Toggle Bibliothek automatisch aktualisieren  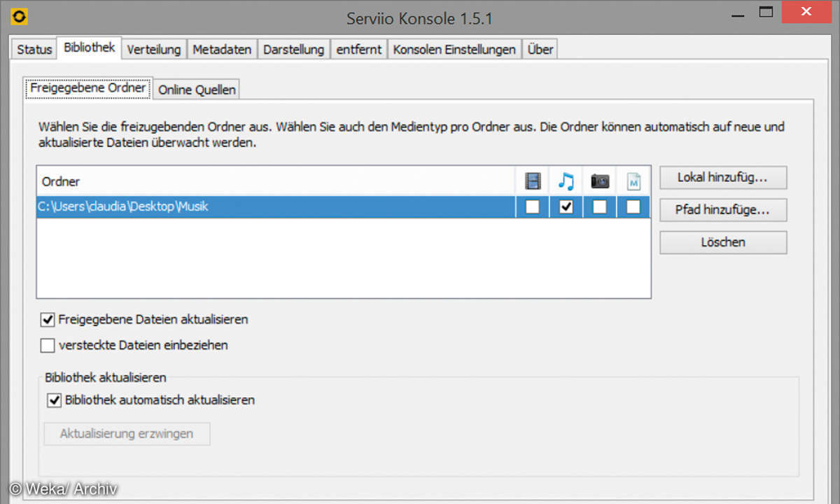tap(54, 401)
